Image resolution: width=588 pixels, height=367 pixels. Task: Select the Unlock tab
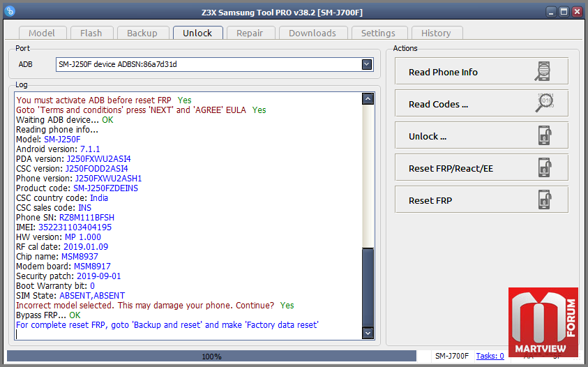pyautogui.click(x=197, y=33)
